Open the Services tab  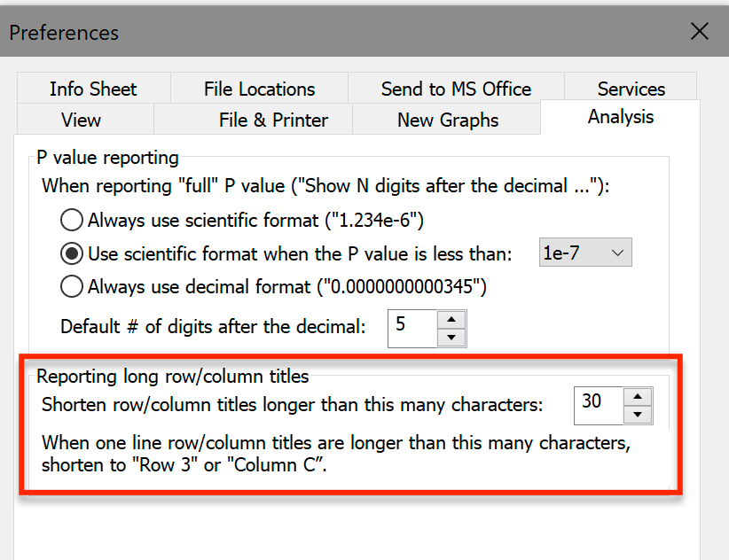coord(631,89)
